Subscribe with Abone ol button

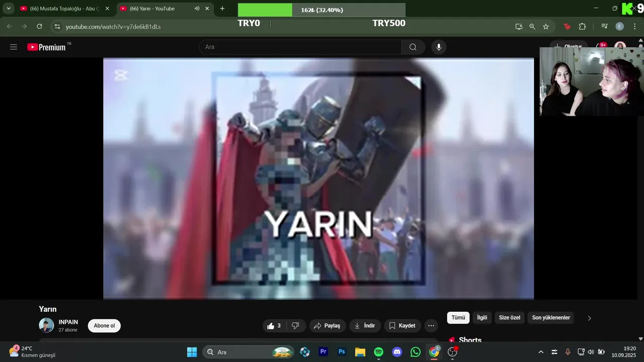104,326
